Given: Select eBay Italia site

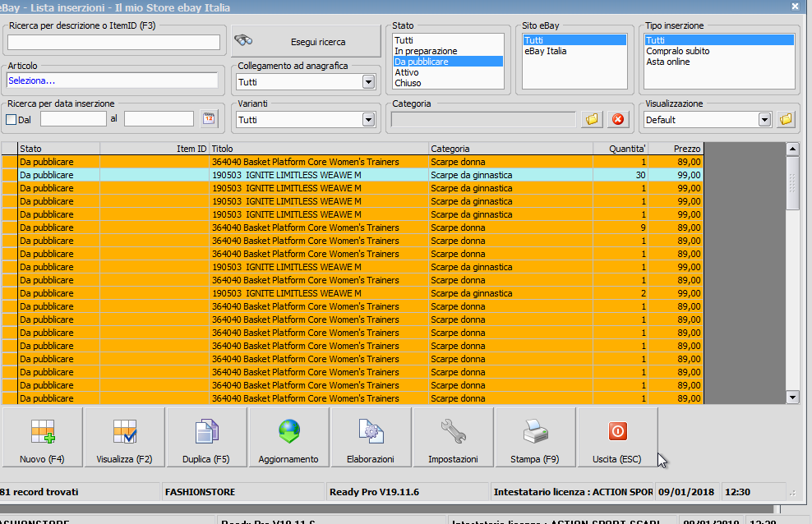Looking at the screenshot, I should pyautogui.click(x=574, y=51).
